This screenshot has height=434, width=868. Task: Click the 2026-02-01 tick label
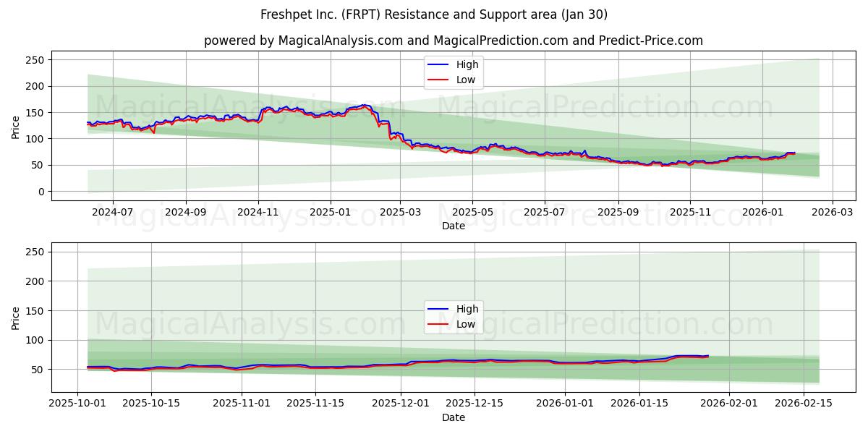click(729, 404)
